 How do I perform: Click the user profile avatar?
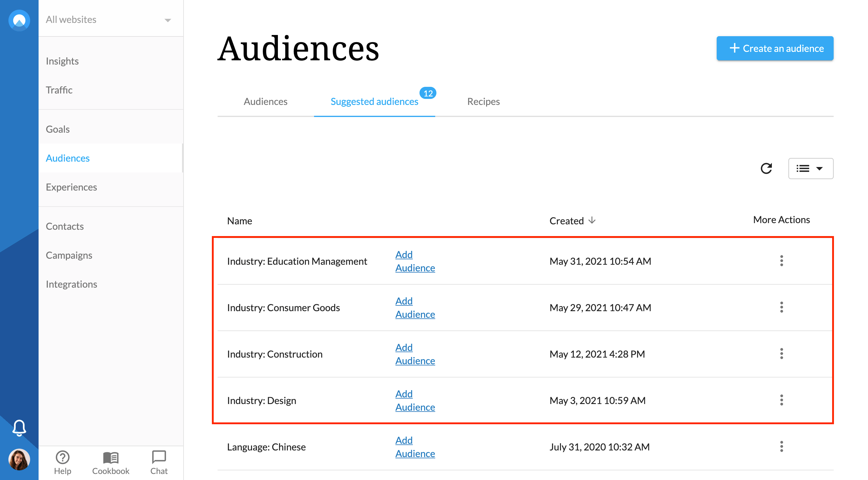pyautogui.click(x=19, y=459)
